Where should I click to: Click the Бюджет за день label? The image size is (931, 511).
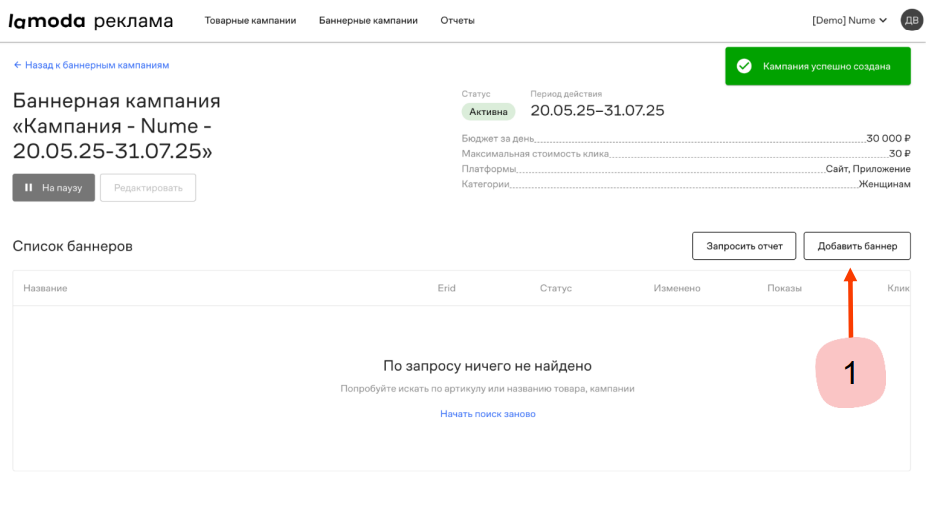pyautogui.click(x=498, y=139)
